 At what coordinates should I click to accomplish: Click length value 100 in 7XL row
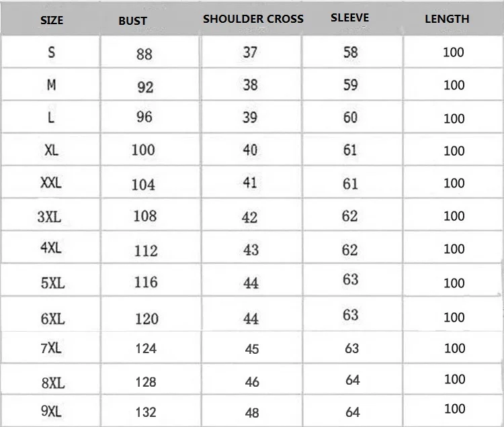click(455, 348)
